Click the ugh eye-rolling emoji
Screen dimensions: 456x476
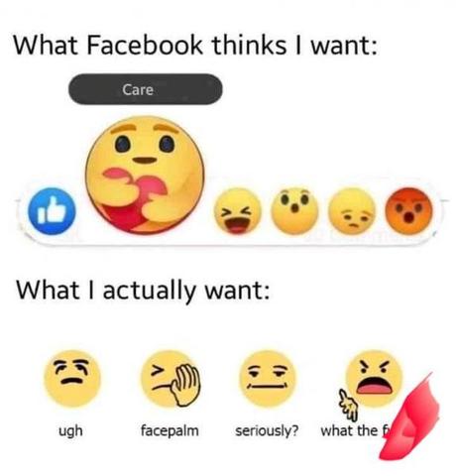72,379
